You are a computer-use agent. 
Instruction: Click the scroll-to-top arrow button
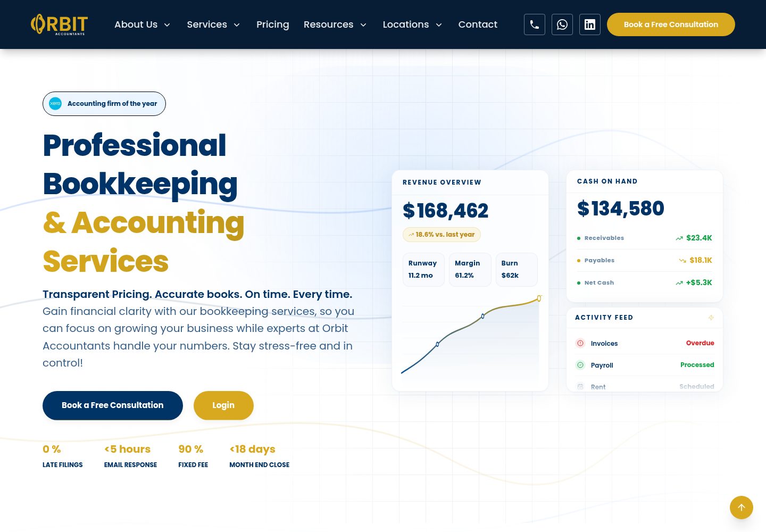[x=742, y=508]
